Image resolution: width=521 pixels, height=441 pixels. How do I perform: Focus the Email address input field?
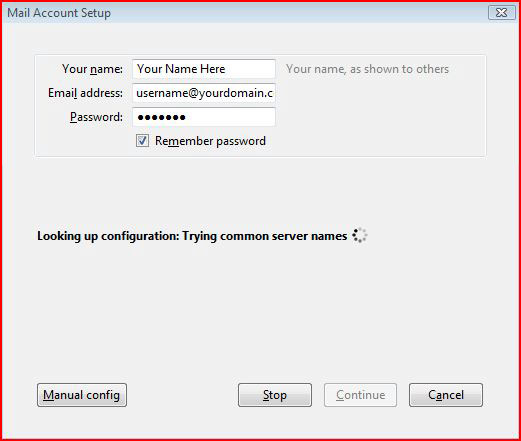[204, 93]
